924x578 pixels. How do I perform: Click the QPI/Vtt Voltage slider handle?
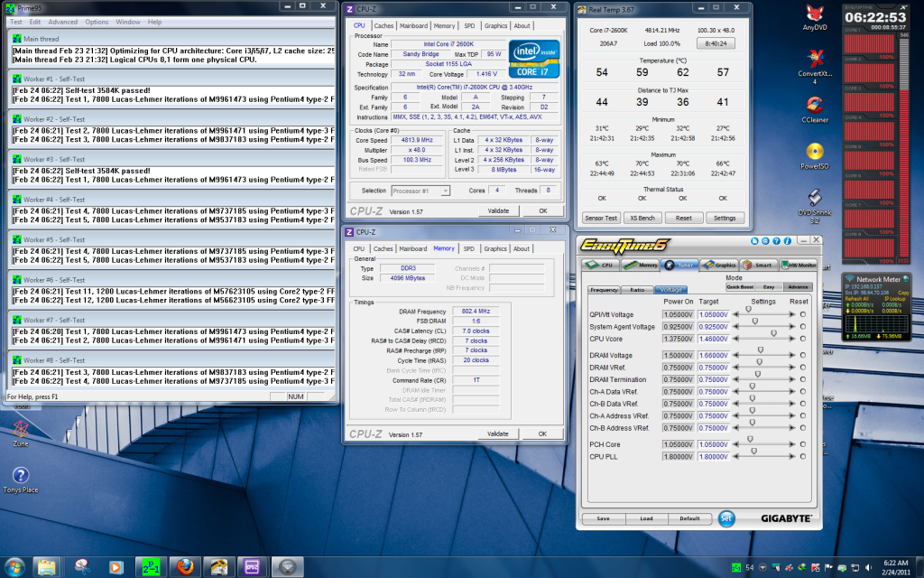click(x=748, y=310)
